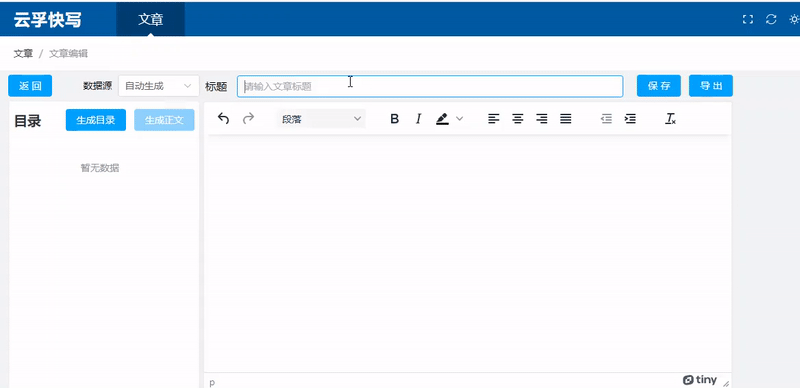Open the highlight color dropdown arrow

[459, 119]
